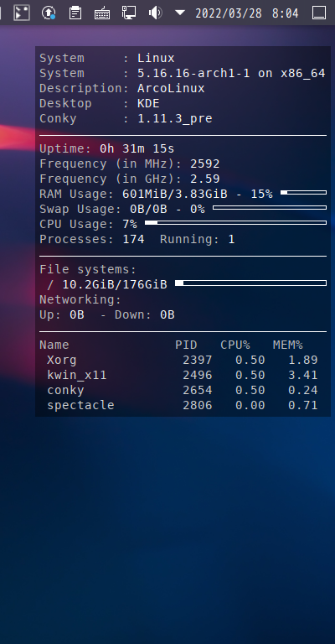This screenshot has height=644, width=335.
Task: Click the conky PID '2654'
Action: tap(198, 391)
